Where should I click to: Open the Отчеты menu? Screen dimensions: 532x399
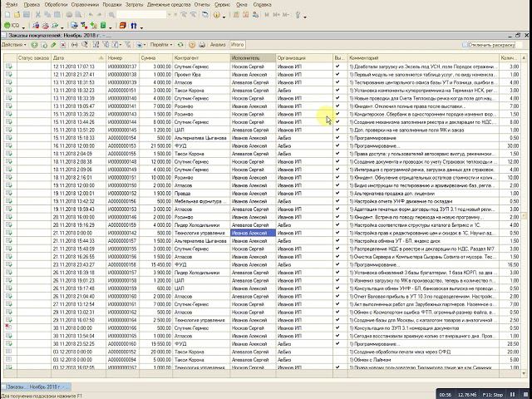point(202,5)
